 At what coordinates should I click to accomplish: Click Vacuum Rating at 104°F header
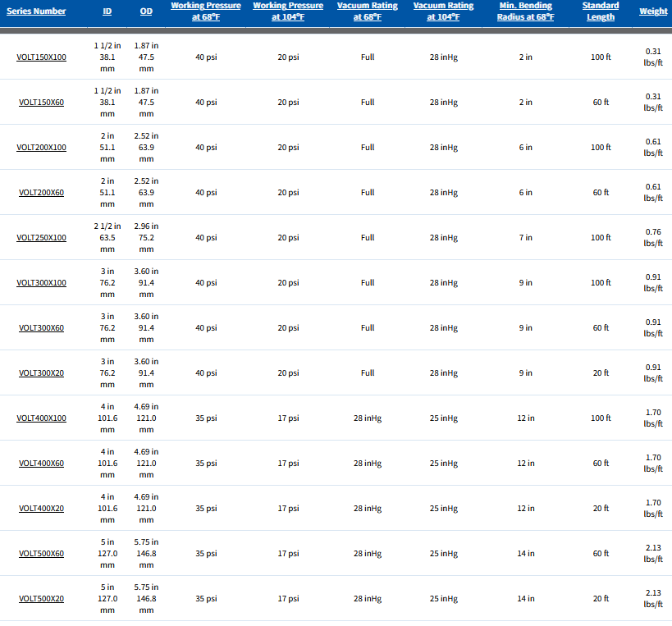coord(450,11)
